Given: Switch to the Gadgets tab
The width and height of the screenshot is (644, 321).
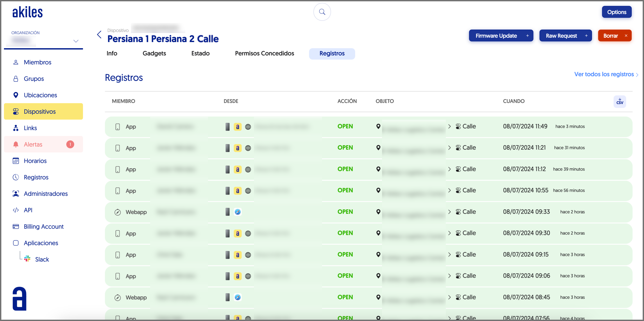Looking at the screenshot, I should 154,53.
